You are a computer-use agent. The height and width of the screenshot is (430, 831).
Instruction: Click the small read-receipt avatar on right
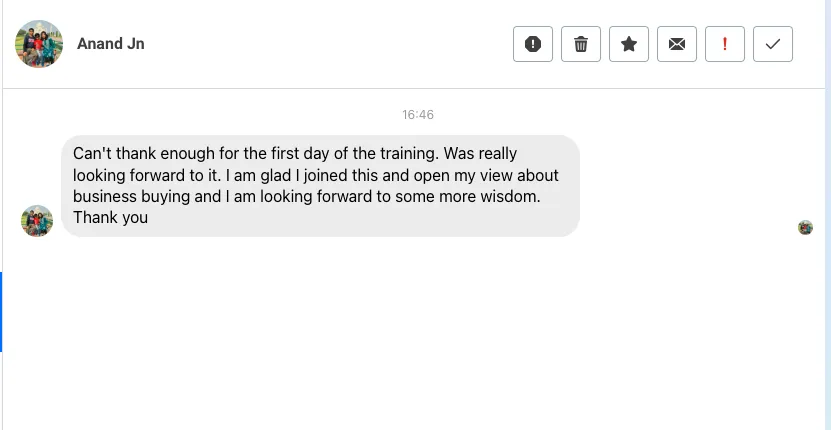[805, 227]
